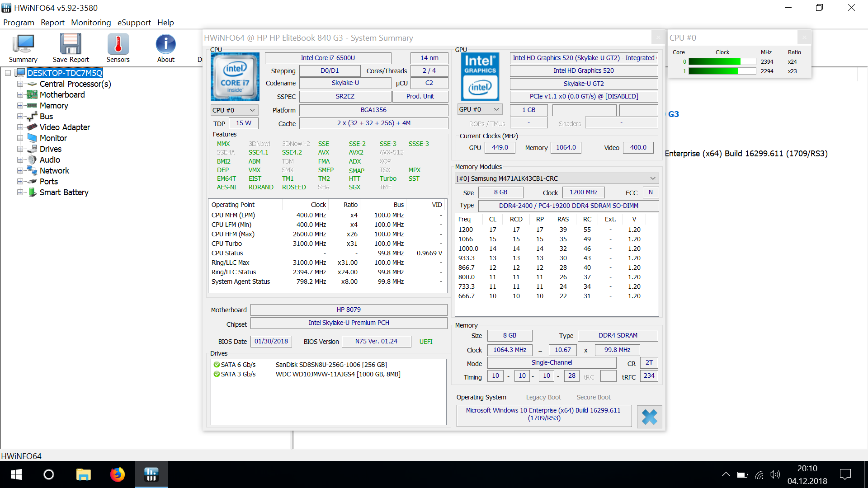Expand the Motherboard tree node

[20, 95]
